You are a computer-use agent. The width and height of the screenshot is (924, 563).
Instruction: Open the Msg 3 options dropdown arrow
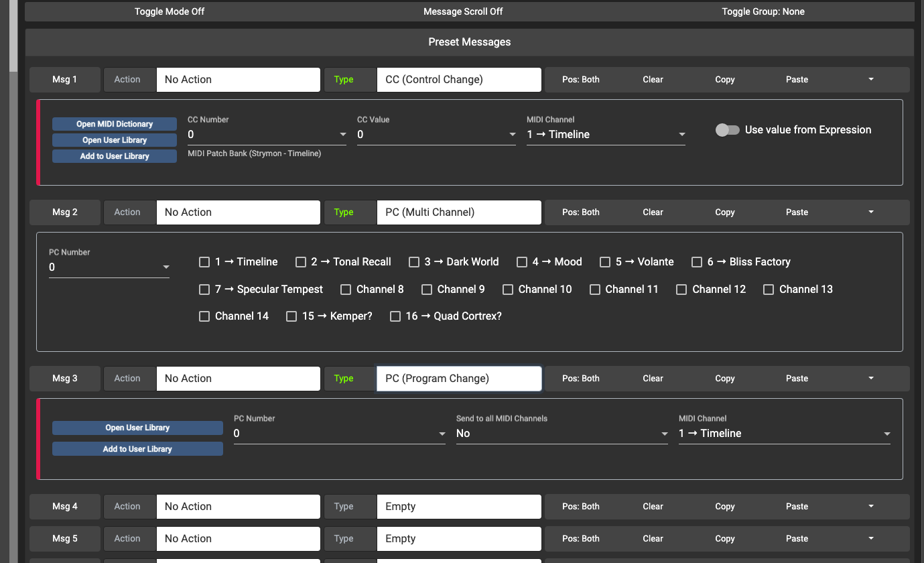pos(870,378)
